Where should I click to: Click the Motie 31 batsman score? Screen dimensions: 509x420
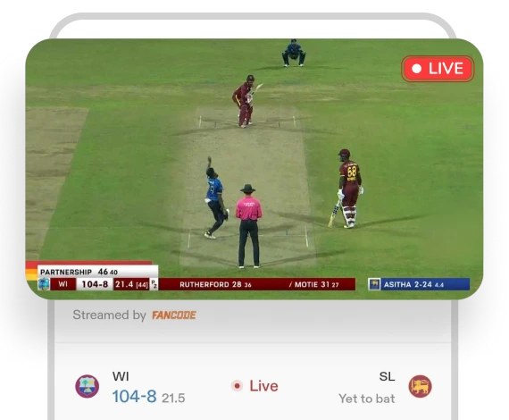[314, 284]
